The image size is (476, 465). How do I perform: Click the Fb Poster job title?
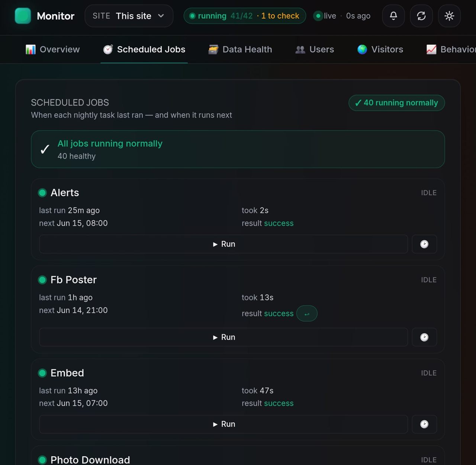[74, 280]
